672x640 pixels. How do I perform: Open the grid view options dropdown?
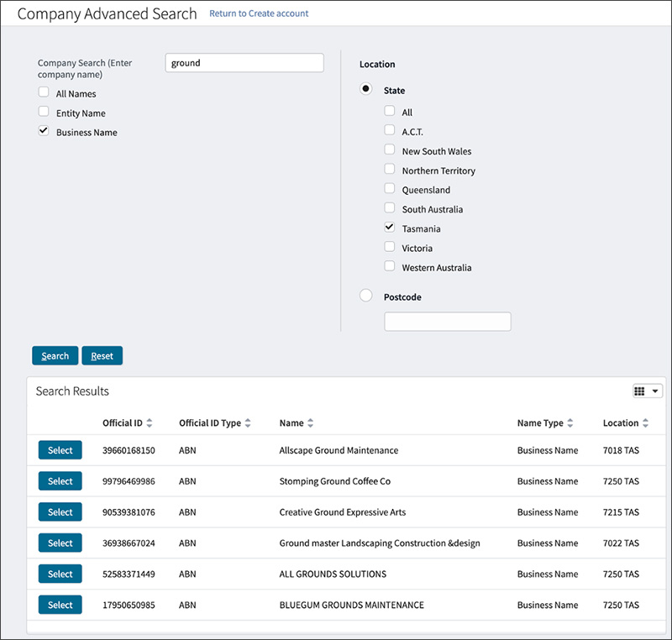click(647, 391)
